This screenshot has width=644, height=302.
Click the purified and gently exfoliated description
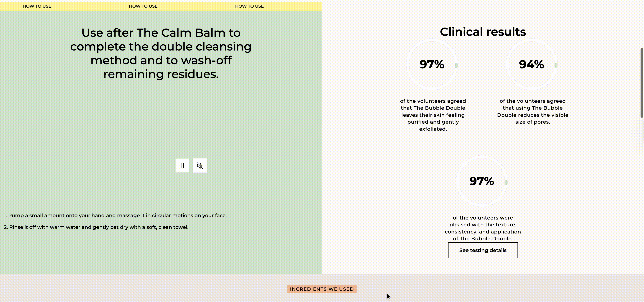433,115
